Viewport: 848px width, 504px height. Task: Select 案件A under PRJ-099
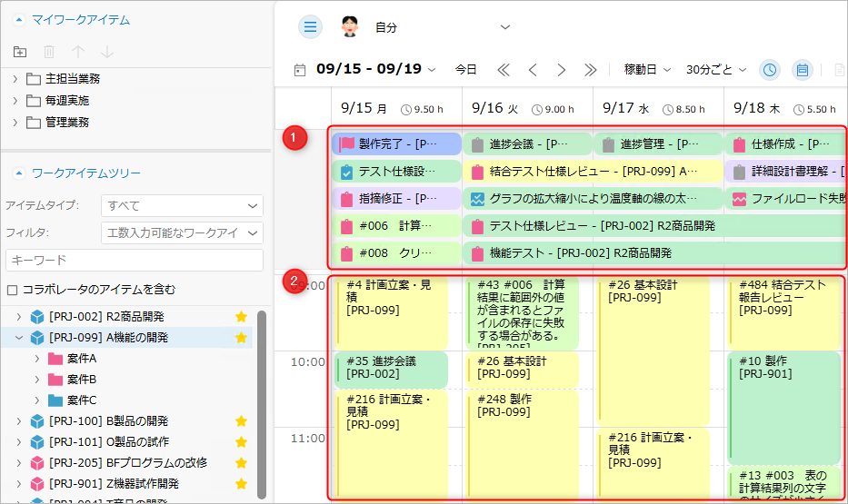click(x=81, y=359)
